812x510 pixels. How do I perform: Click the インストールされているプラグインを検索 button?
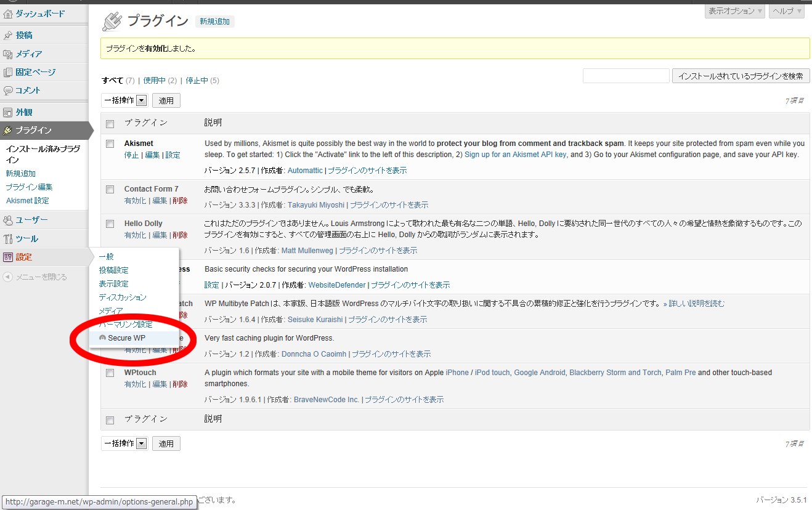(x=741, y=76)
